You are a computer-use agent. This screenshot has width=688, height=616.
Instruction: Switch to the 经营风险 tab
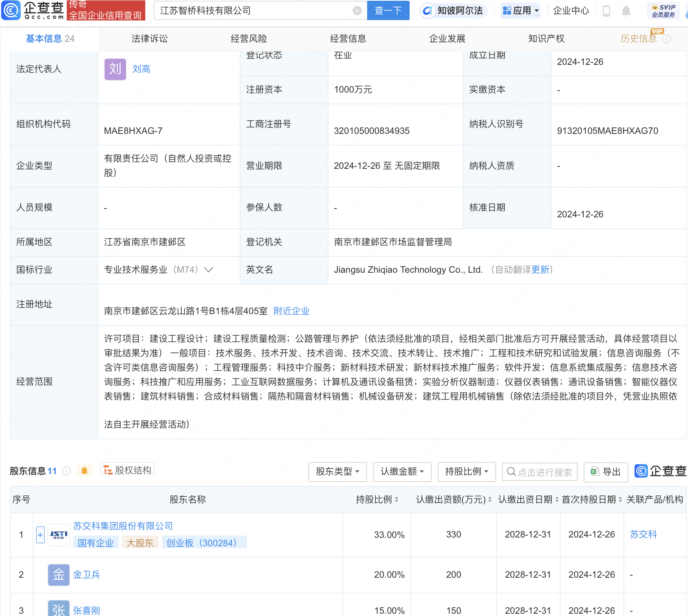pos(249,39)
